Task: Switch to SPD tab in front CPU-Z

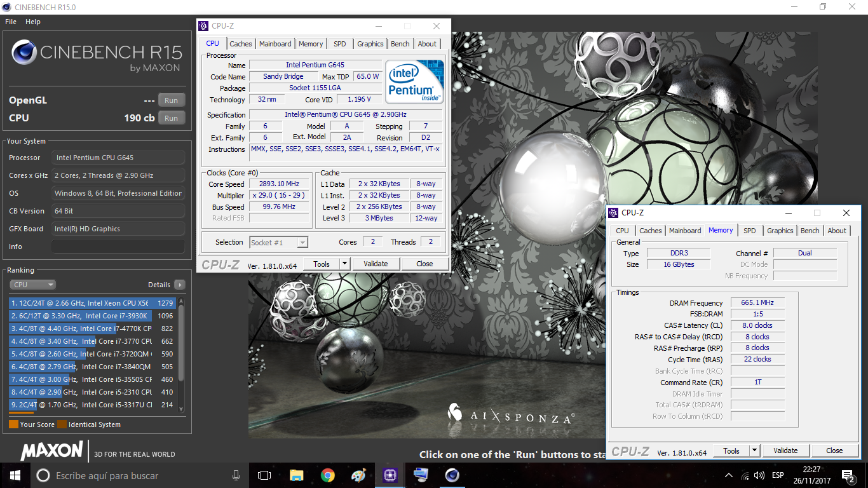Action: [340, 44]
